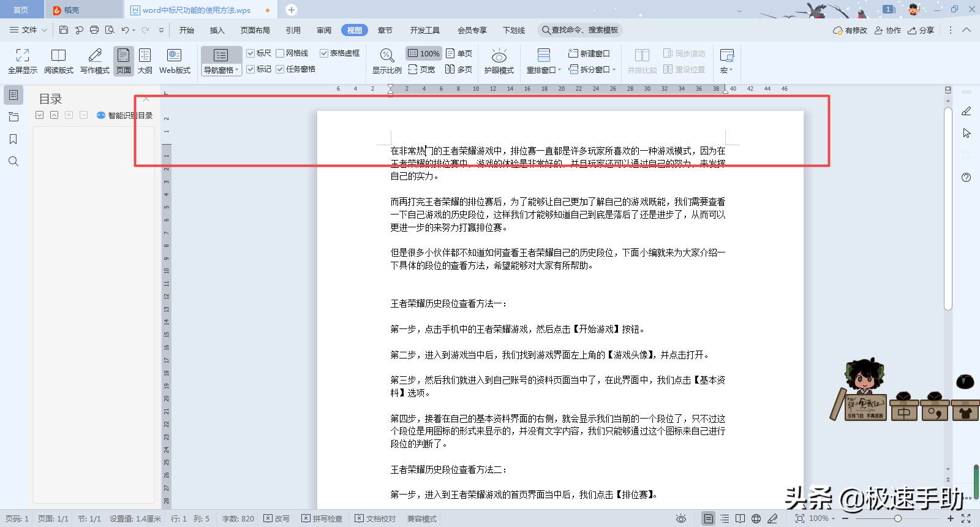This screenshot has height=527, width=980.
Task: Click 新建窗口 new window
Action: click(589, 53)
